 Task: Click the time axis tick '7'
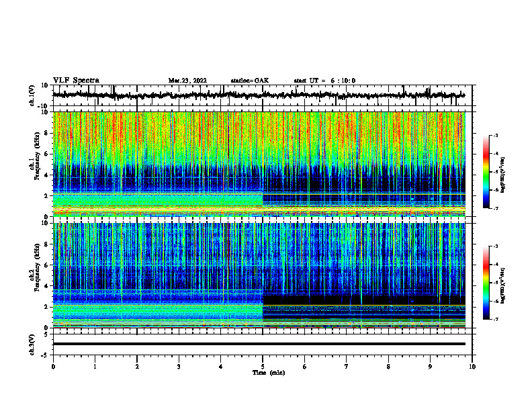[347, 367]
